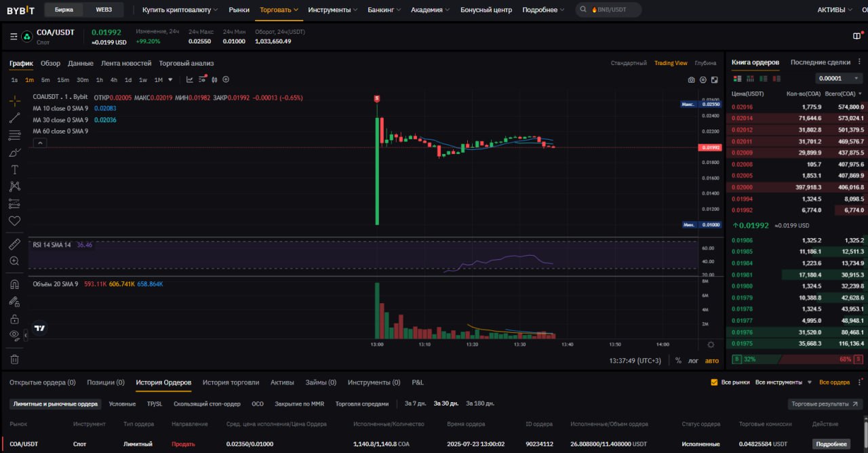Open chart properties circular icon

coord(703,80)
